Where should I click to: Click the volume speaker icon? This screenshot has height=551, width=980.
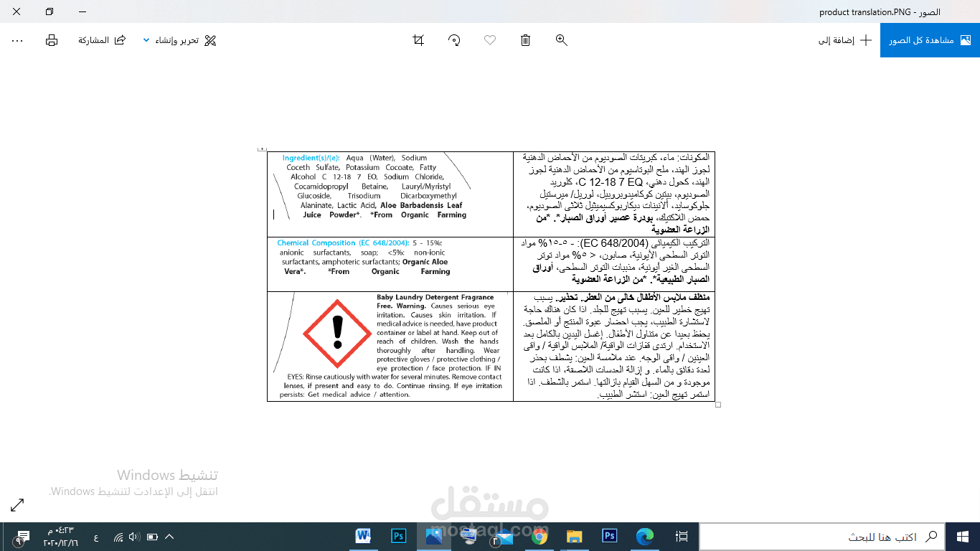coord(136,537)
